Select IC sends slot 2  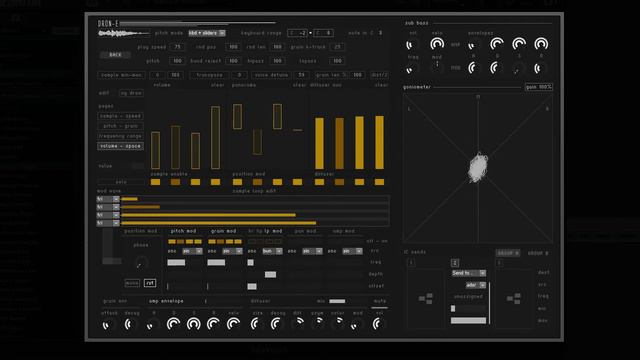[x=455, y=263]
